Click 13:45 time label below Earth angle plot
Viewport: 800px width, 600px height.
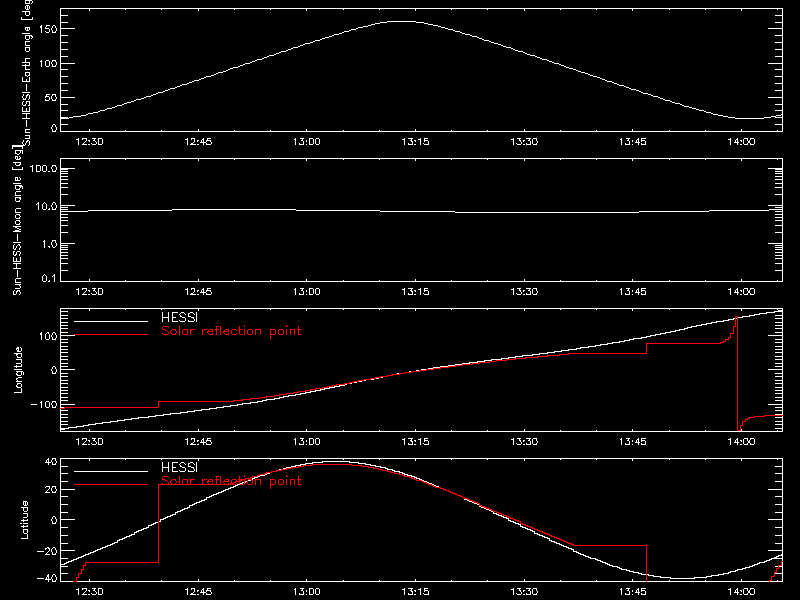[633, 142]
